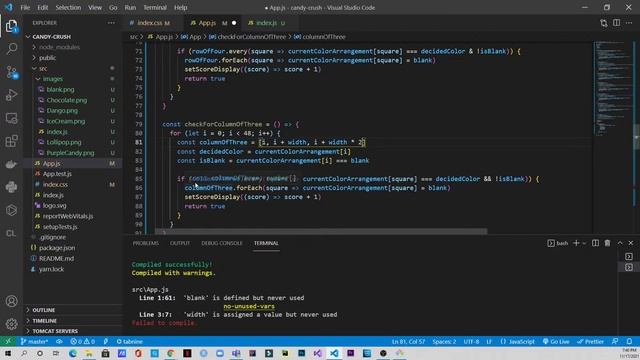Image resolution: width=640 pixels, height=360 pixels.
Task: Click the editor horizontal scrollbar
Action: click(321, 231)
